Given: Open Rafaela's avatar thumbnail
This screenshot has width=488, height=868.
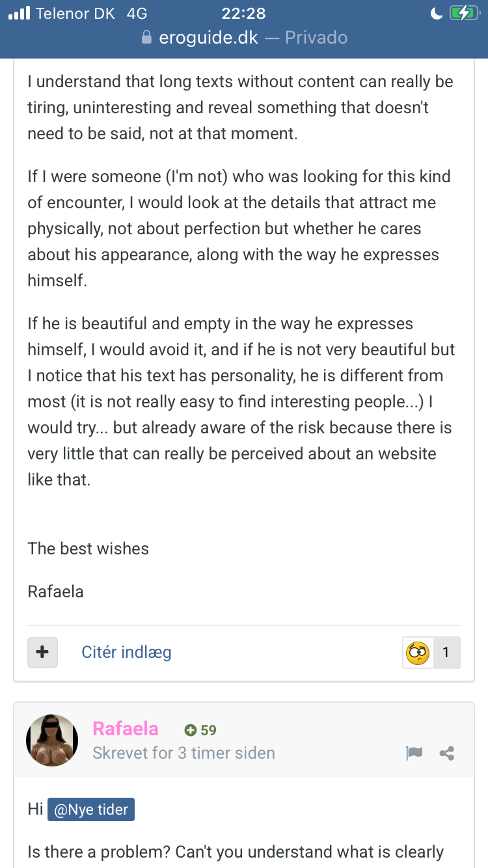Looking at the screenshot, I should tap(52, 740).
